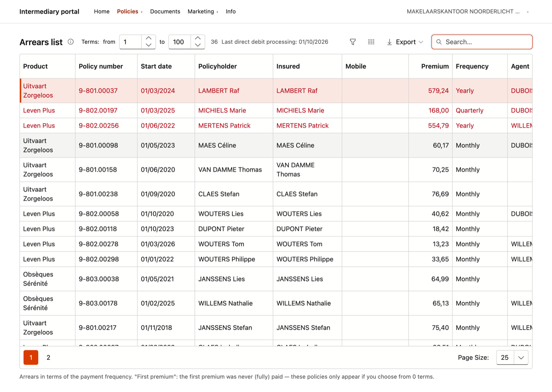Click policyholder JANSSENS Stefan

pos(225,327)
